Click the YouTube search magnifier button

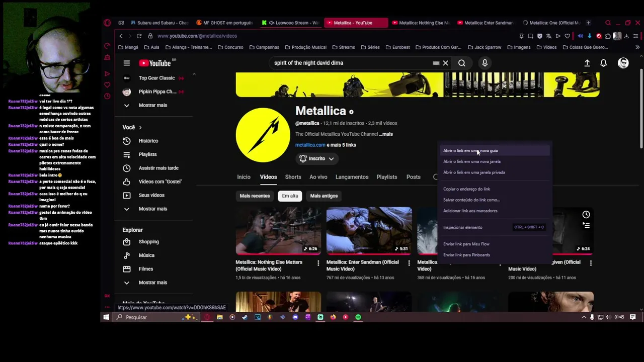click(461, 63)
